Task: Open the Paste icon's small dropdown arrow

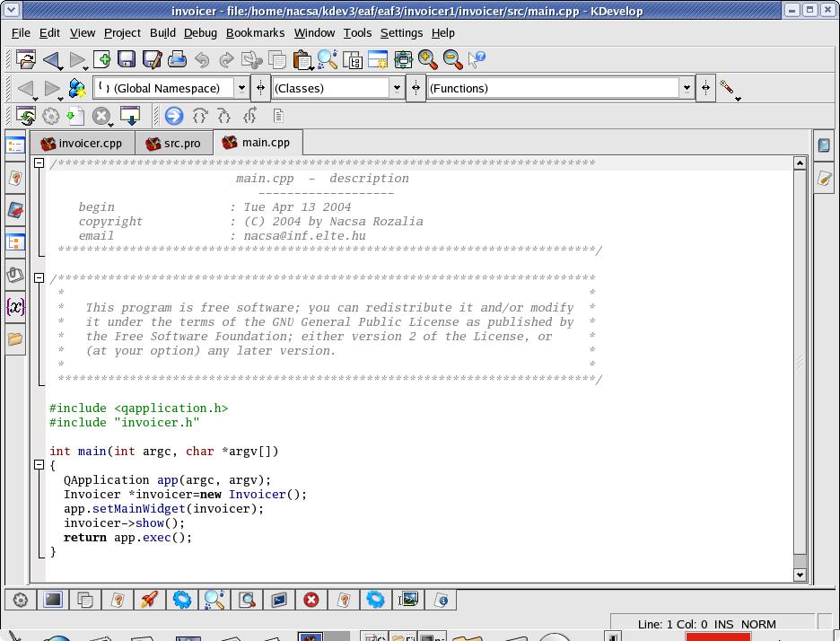Action: tap(311, 68)
